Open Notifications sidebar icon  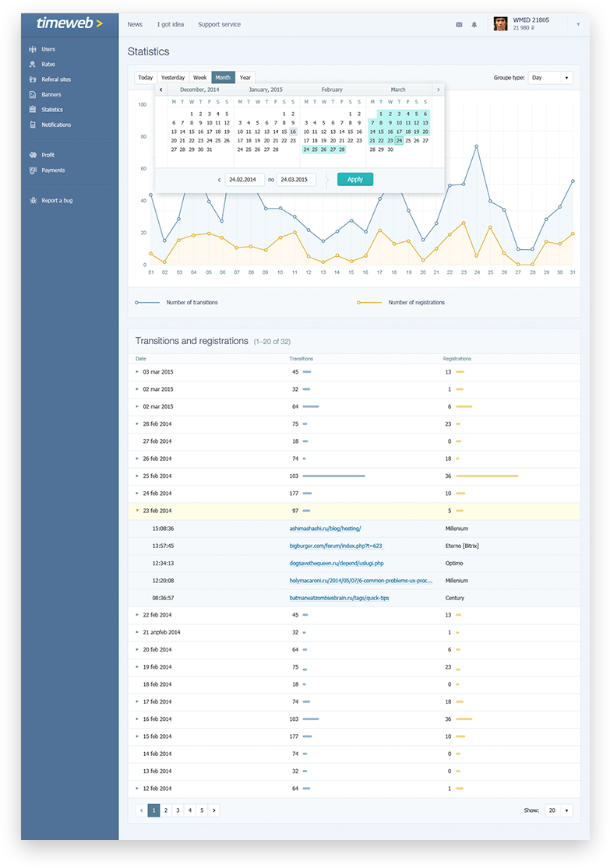click(33, 125)
